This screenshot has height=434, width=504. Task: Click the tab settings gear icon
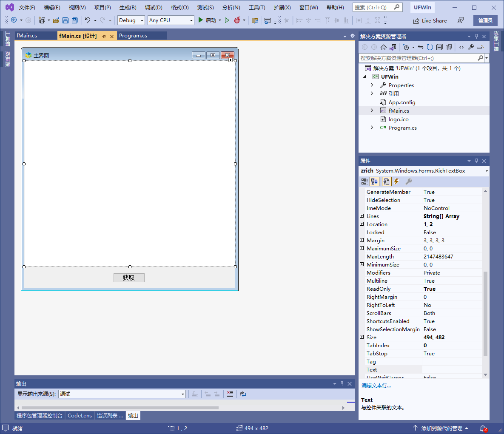(x=352, y=36)
